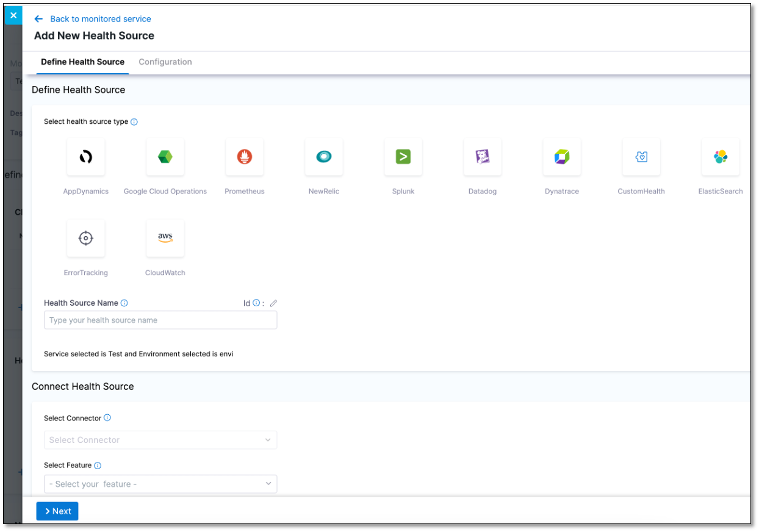The image size is (759, 532).
Task: Select the ElasticSearch health source icon
Action: (x=720, y=157)
